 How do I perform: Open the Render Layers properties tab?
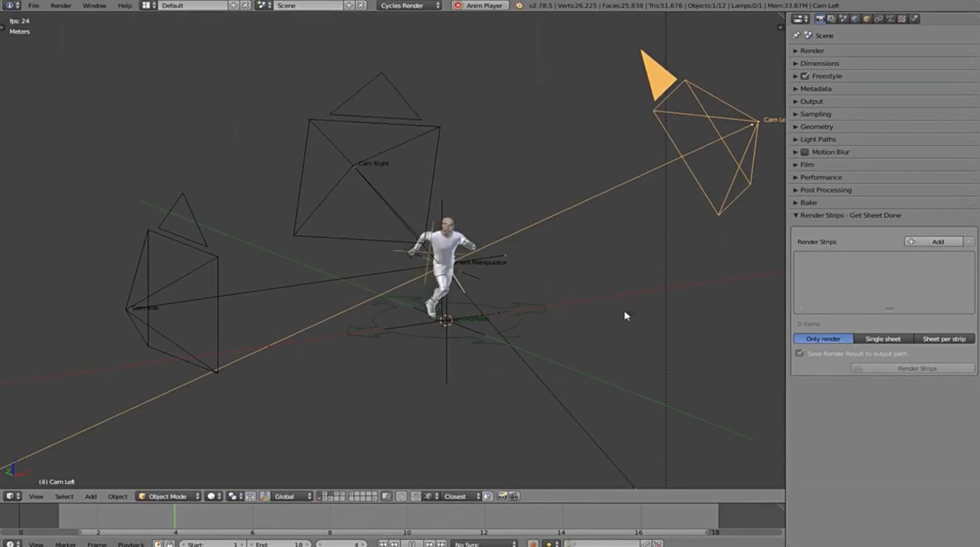831,19
